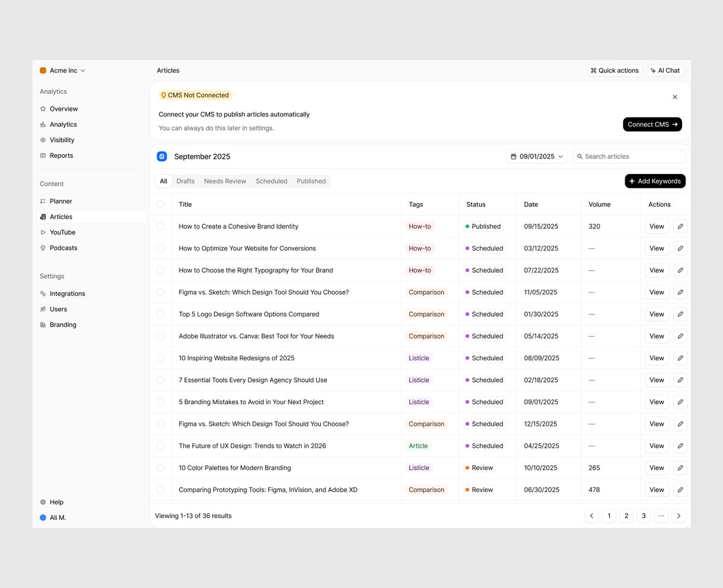723x588 pixels.
Task: Open the more pages ellipsis button
Action: (x=661, y=516)
